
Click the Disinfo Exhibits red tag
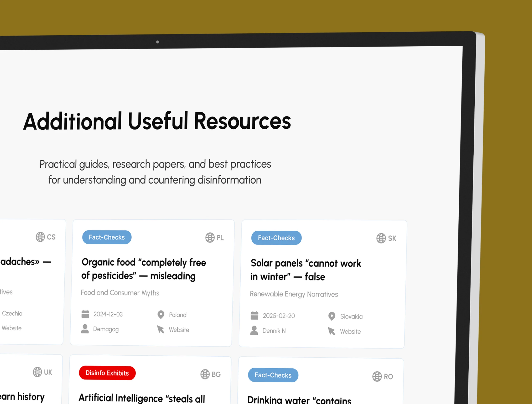pos(107,373)
